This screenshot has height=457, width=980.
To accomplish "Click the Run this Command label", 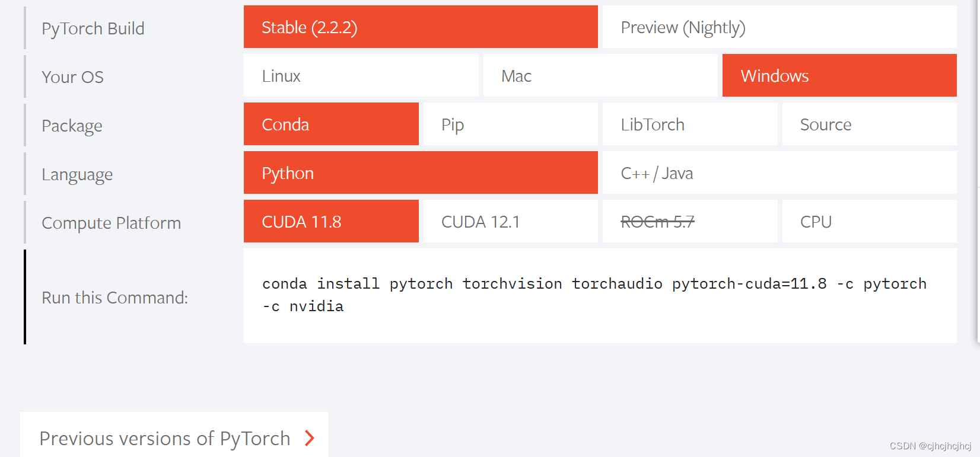I will point(114,297).
